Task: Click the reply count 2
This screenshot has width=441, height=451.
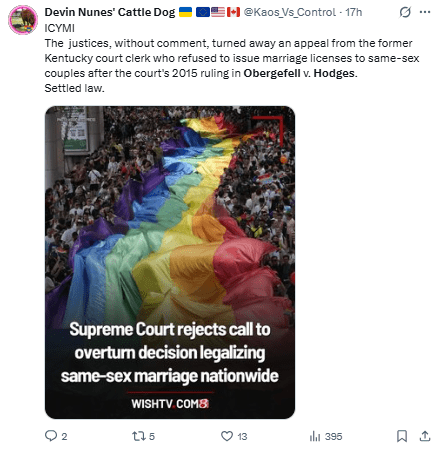Action: point(64,436)
